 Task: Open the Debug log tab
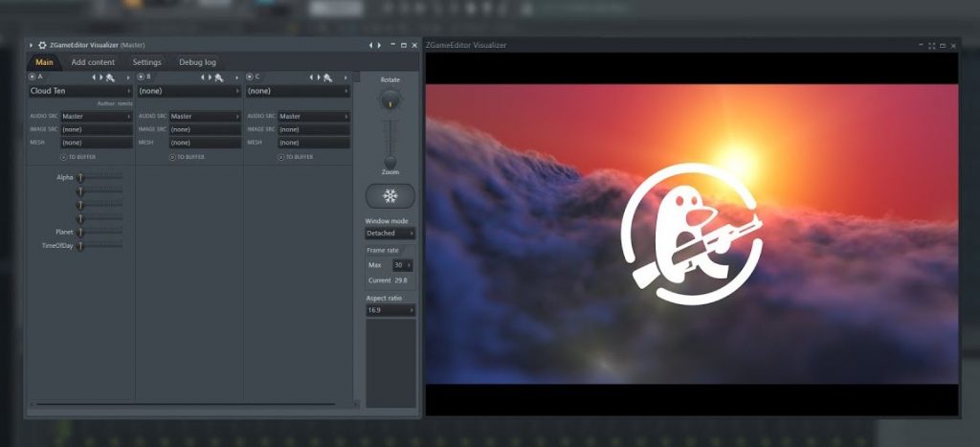pyautogui.click(x=197, y=62)
